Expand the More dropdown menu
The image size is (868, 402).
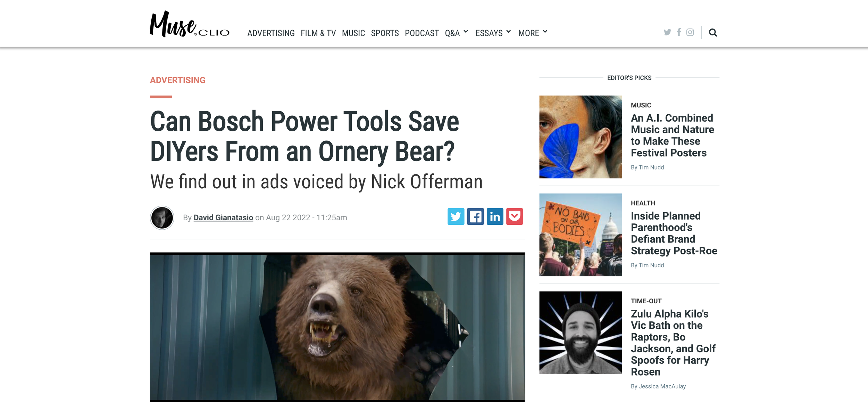[x=533, y=33]
